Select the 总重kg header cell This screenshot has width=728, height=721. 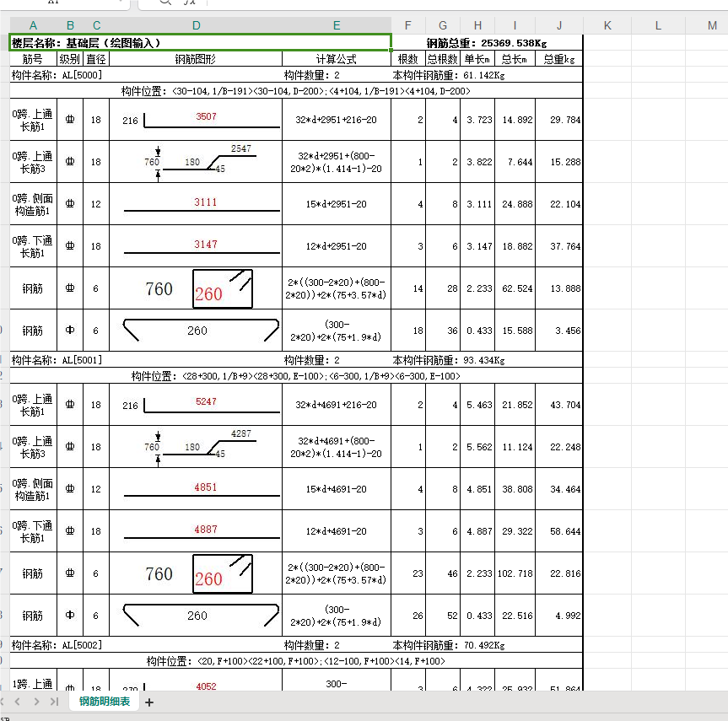coord(559,59)
